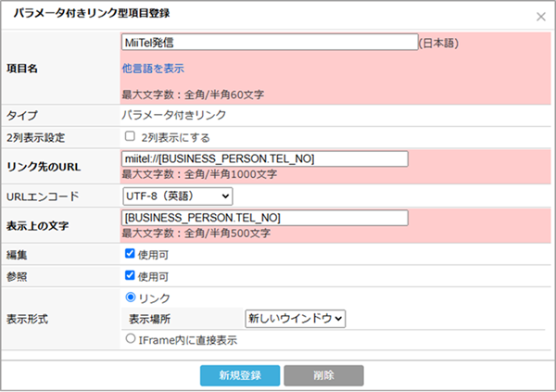Focus the リンク先のURL text field
This screenshot has width=556, height=392.
pos(265,158)
